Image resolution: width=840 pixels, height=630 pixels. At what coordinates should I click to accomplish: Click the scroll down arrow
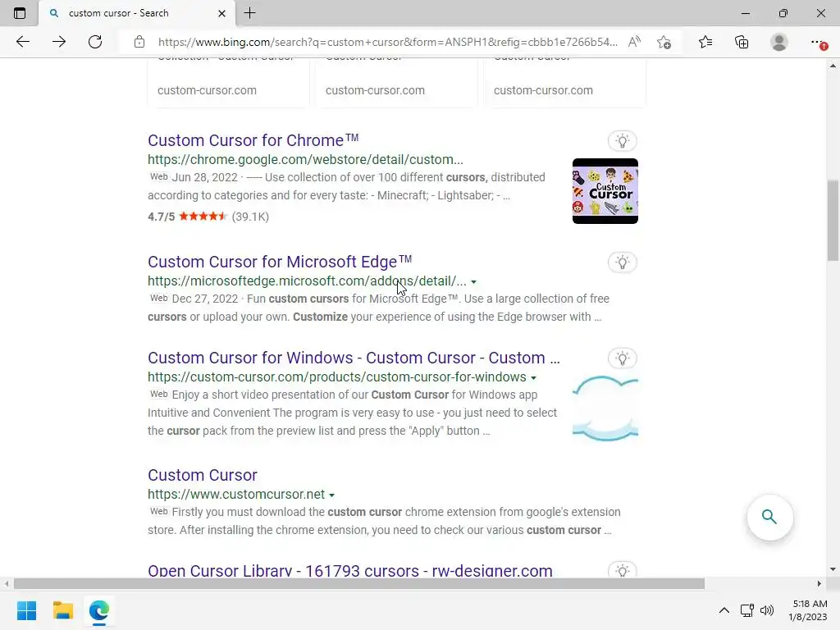833,569
